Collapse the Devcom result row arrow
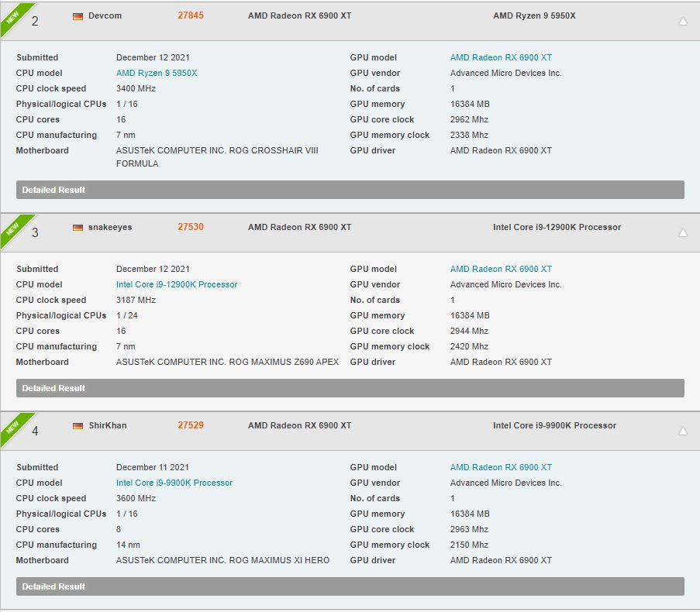The image size is (700, 612). point(683,21)
